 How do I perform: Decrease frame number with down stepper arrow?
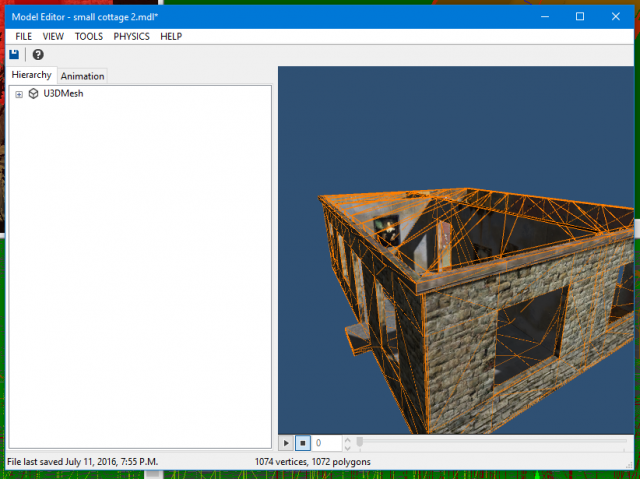348,447
